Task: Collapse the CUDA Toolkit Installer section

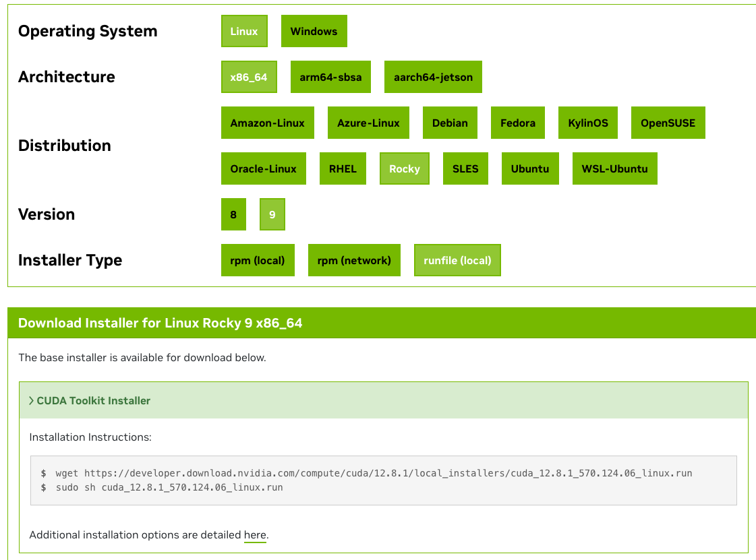Action: [383, 400]
